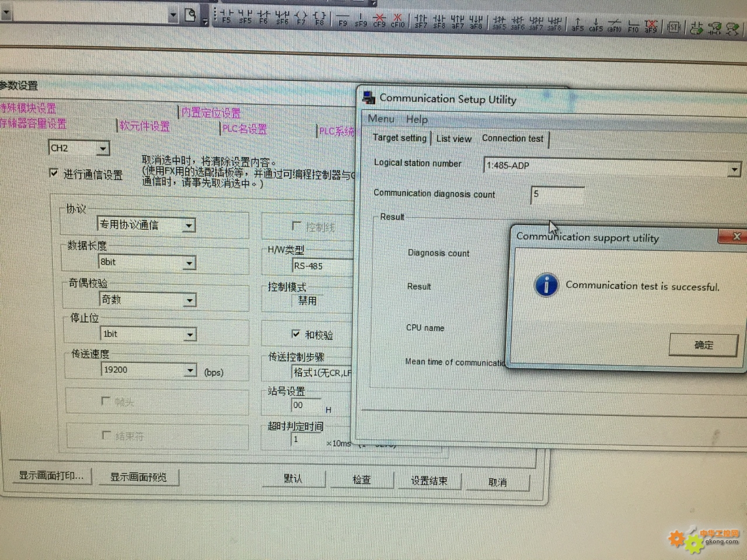Viewport: 747px width, 560px height.
Task: Toggle the 进行通信设置 checkbox
Action: (54, 173)
